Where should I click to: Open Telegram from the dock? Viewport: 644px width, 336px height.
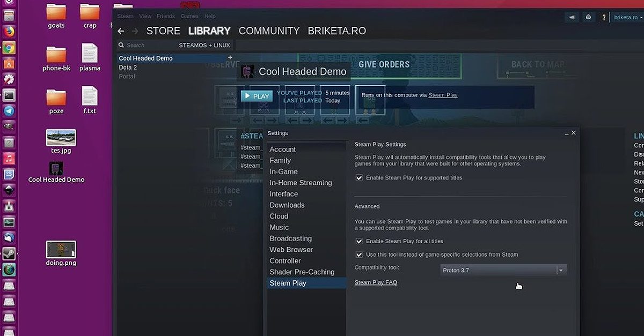point(9,110)
